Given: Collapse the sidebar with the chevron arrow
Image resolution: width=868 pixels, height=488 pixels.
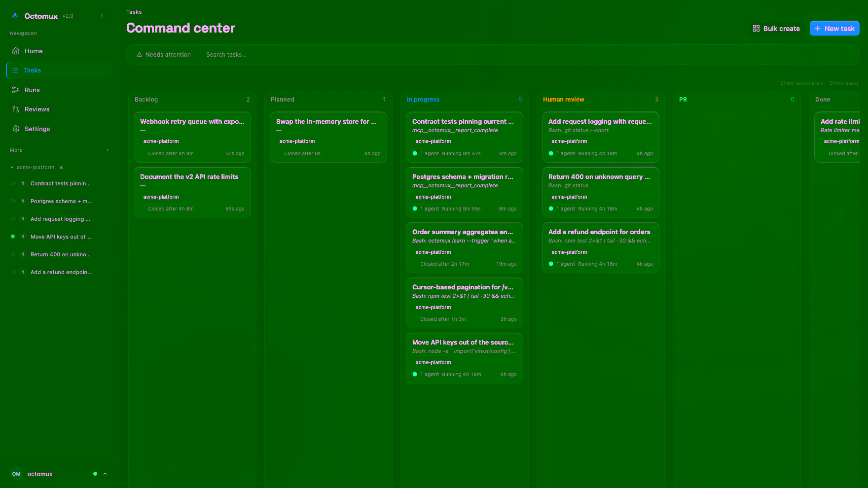Looking at the screenshot, I should tap(102, 16).
